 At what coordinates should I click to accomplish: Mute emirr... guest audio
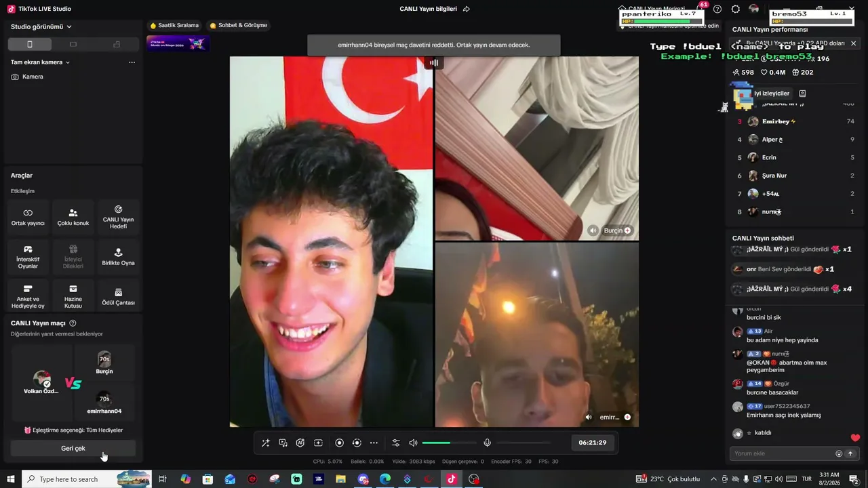pos(589,417)
